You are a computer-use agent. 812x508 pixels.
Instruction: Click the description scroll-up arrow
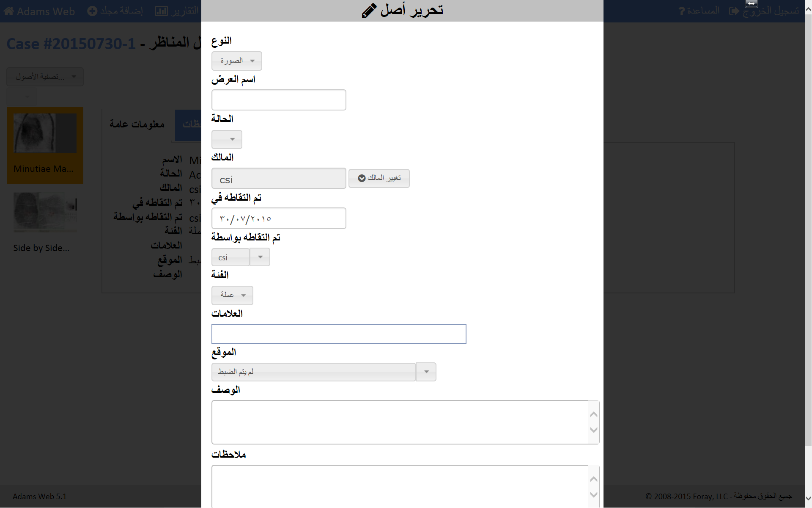pos(593,414)
